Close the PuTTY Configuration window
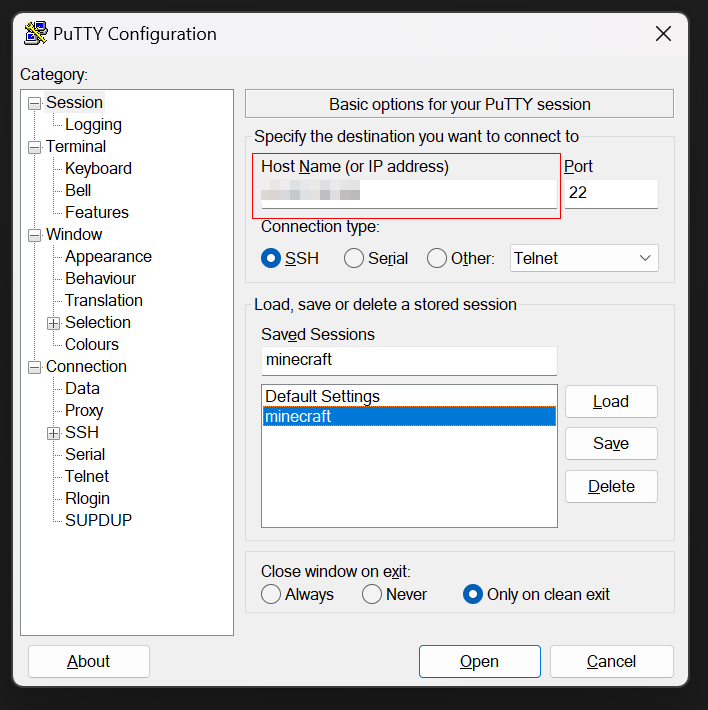Image resolution: width=708 pixels, height=710 pixels. tap(663, 34)
